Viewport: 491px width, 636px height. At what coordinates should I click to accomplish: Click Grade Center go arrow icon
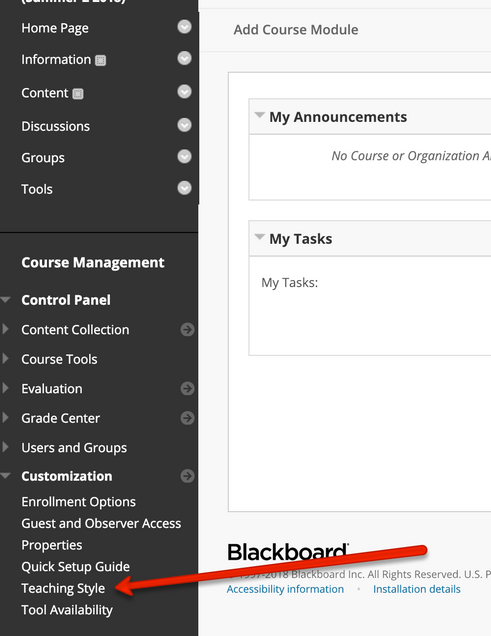click(187, 418)
